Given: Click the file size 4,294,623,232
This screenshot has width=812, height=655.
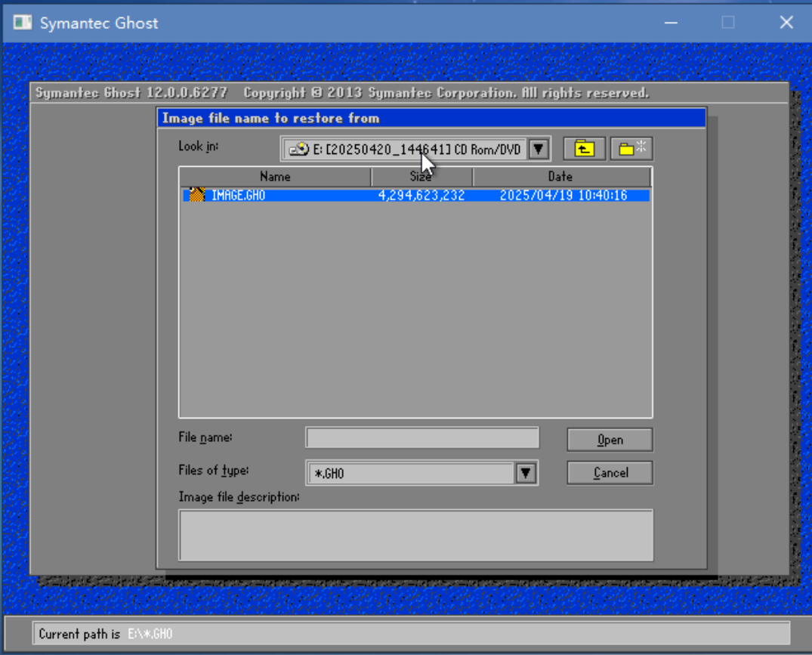Looking at the screenshot, I should (421, 195).
